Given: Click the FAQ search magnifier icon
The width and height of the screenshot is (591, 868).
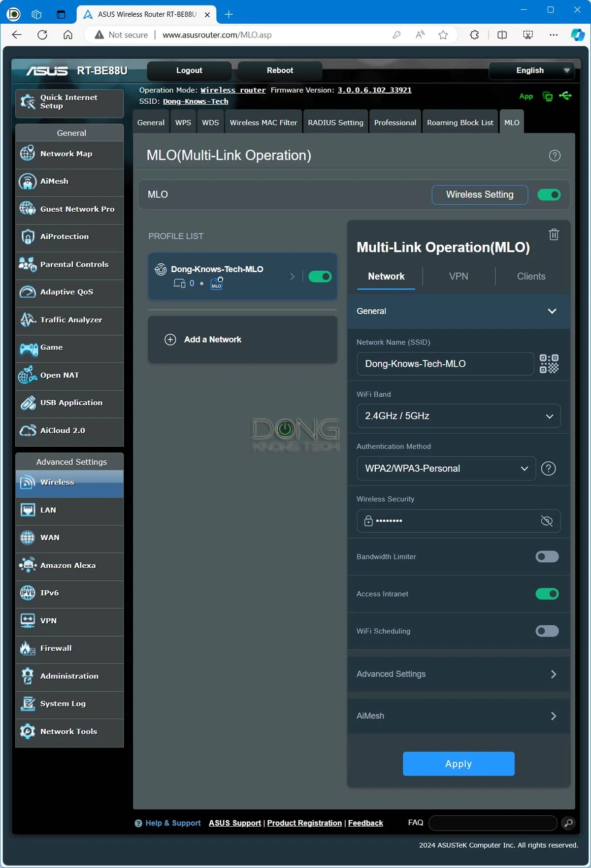Looking at the screenshot, I should coord(568,823).
